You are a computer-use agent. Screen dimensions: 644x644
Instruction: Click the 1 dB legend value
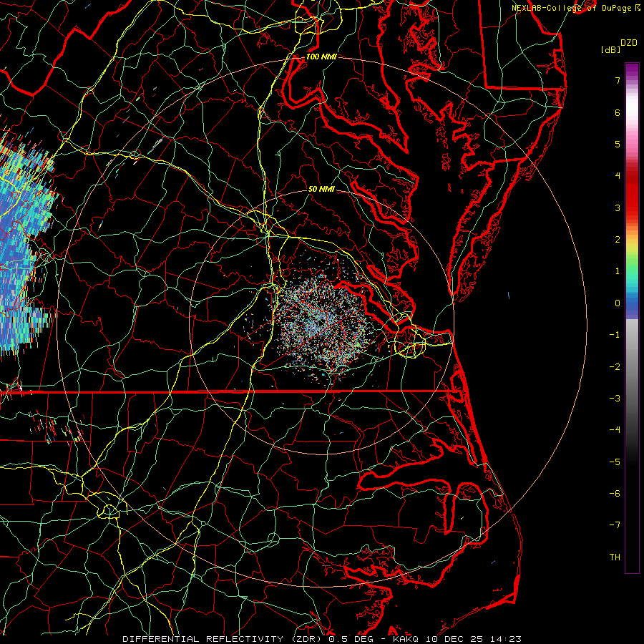click(618, 271)
